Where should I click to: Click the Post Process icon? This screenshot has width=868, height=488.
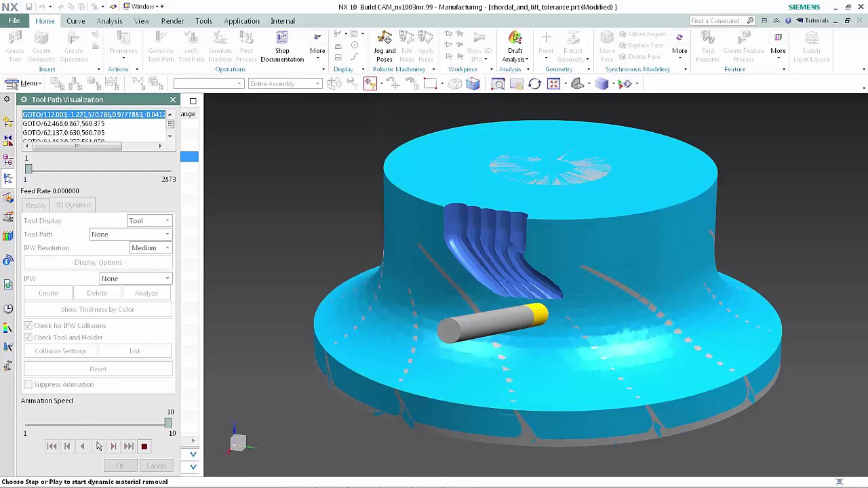point(246,47)
